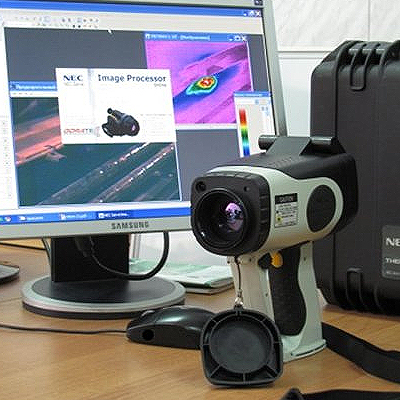Click the rainbow temperature color scale bar
The image size is (400, 400).
[x=244, y=132]
